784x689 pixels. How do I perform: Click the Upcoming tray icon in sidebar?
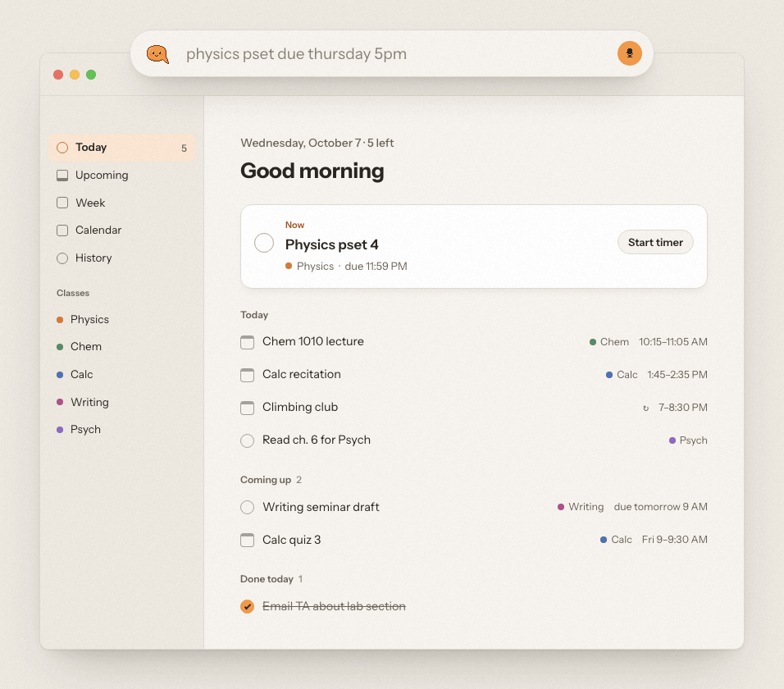tap(62, 176)
